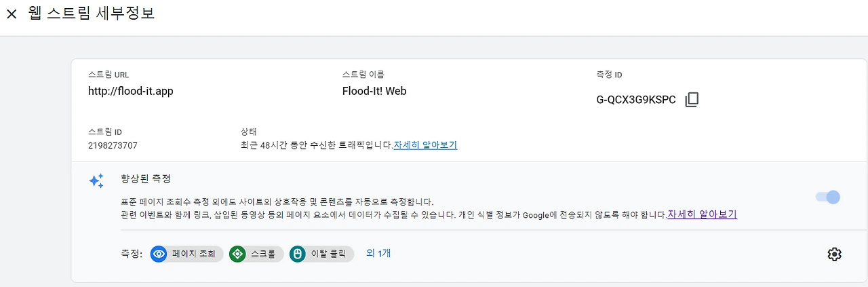Image resolution: width=868 pixels, height=287 pixels.
Task: Click the eye icon in 페이지 조회 chip
Action: 159,254
